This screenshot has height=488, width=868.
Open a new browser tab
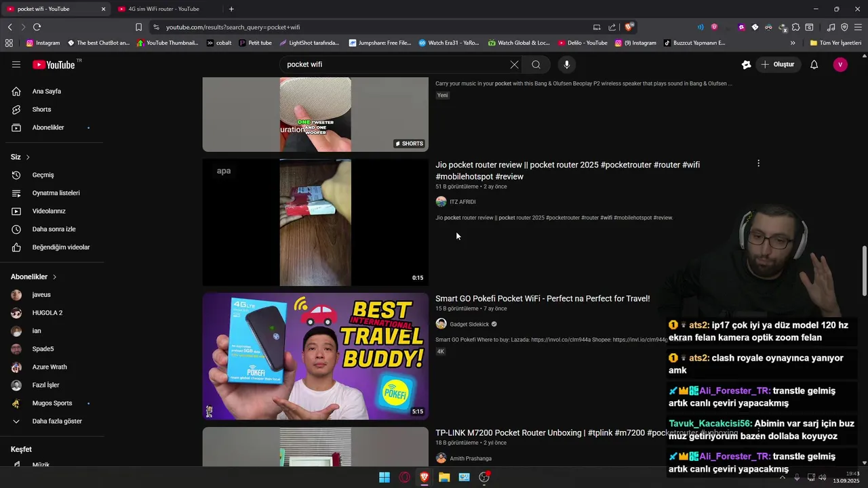coord(231,9)
